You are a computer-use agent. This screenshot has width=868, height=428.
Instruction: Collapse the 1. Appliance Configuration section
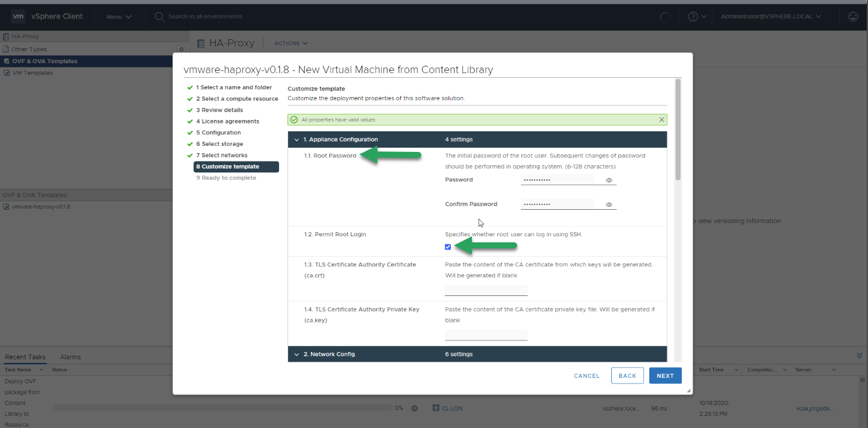(x=297, y=140)
